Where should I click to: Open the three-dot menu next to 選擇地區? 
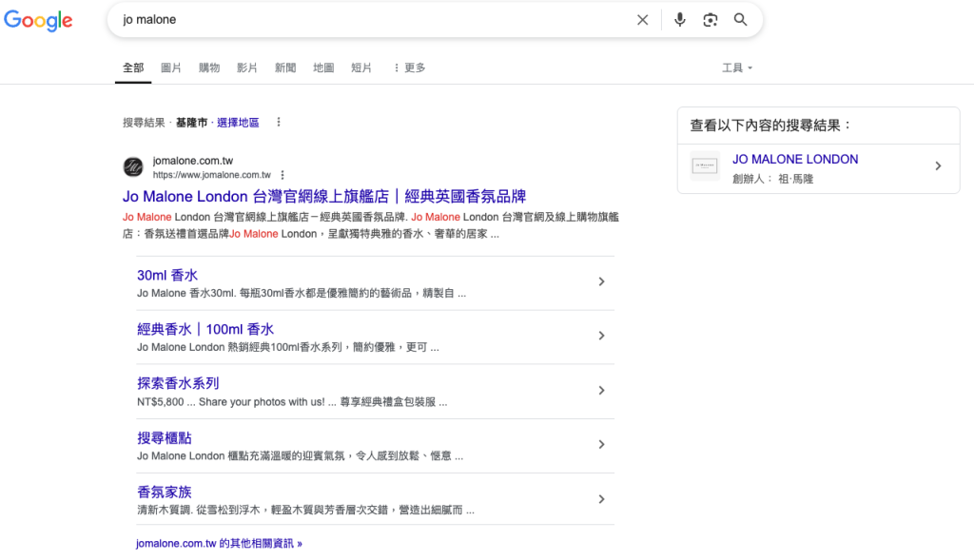click(x=279, y=123)
